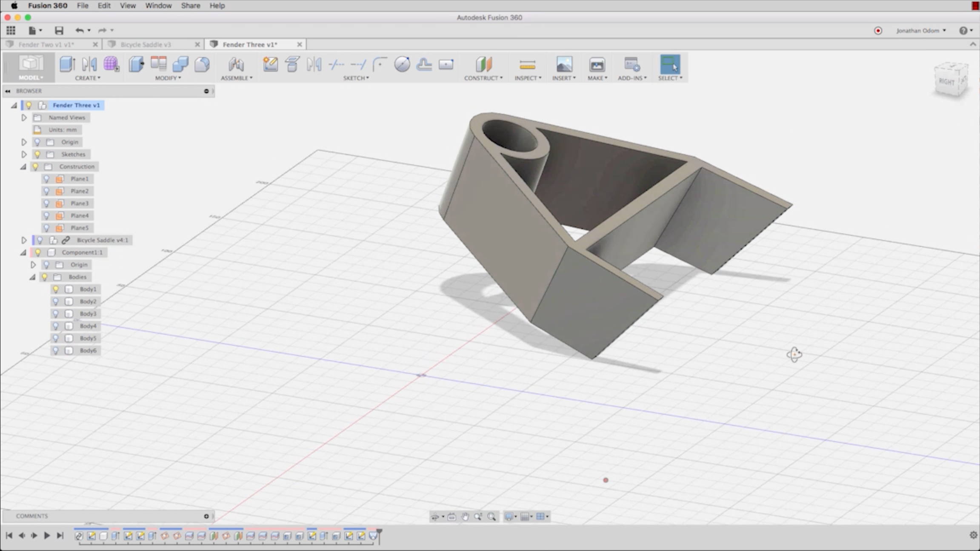
Task: Expand the Named Views folder
Action: point(24,118)
